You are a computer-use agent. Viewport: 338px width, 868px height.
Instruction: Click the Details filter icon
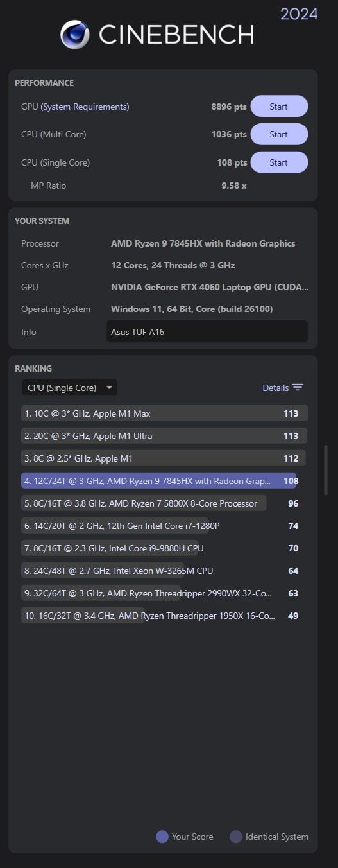point(298,388)
